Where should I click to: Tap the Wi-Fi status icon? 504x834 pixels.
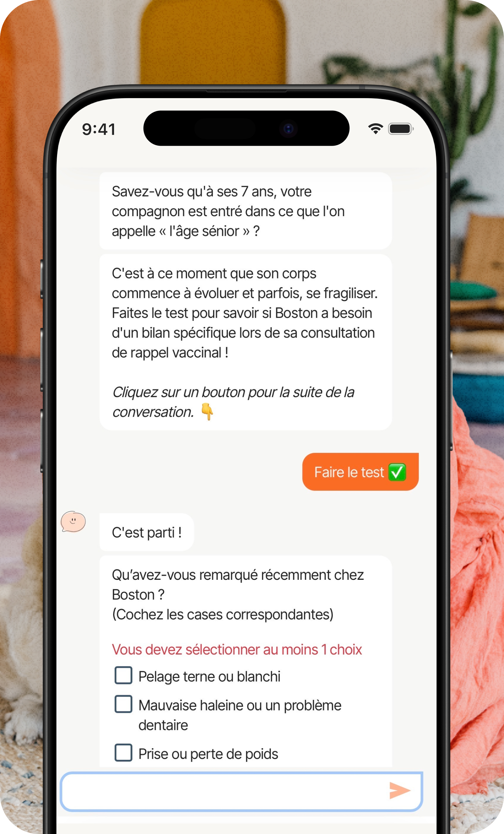point(375,128)
